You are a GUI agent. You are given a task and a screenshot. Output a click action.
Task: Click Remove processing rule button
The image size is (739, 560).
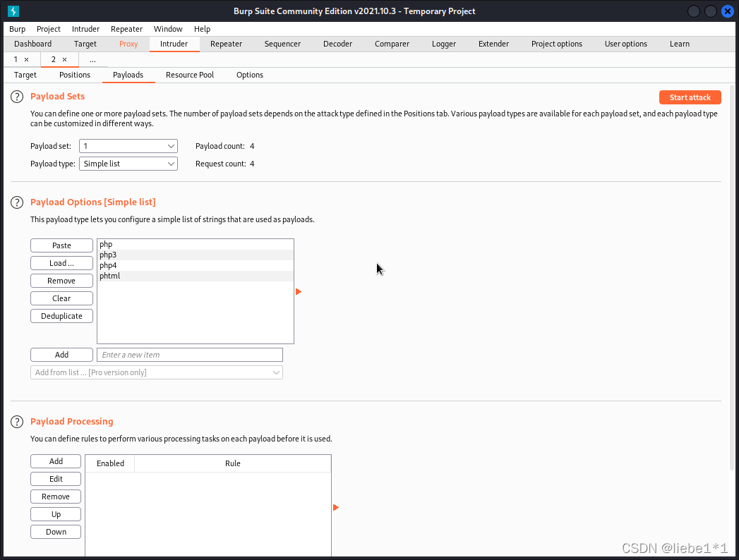[56, 497]
